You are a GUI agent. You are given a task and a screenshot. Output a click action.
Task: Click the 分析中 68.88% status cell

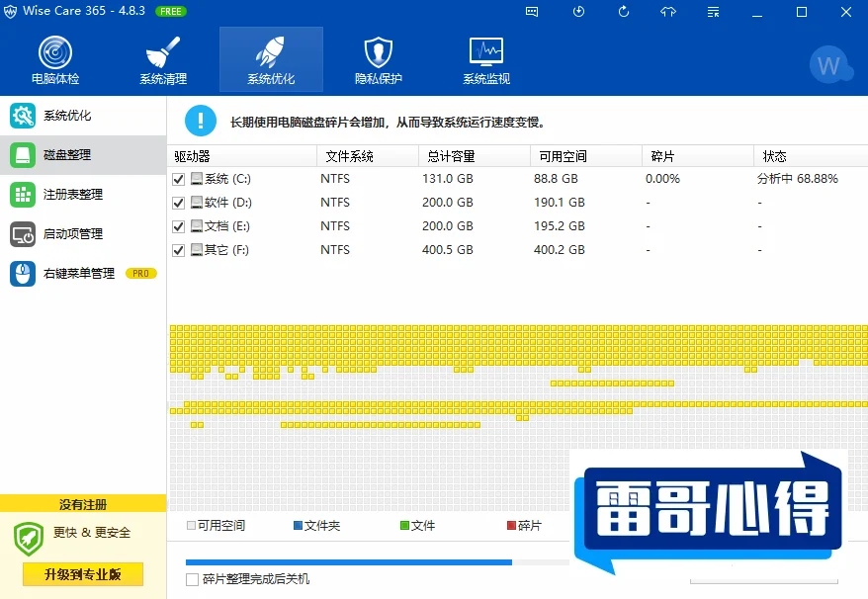(x=798, y=179)
